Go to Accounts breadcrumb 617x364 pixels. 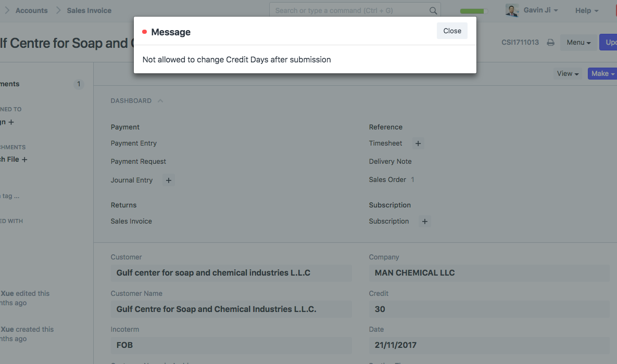31,10
